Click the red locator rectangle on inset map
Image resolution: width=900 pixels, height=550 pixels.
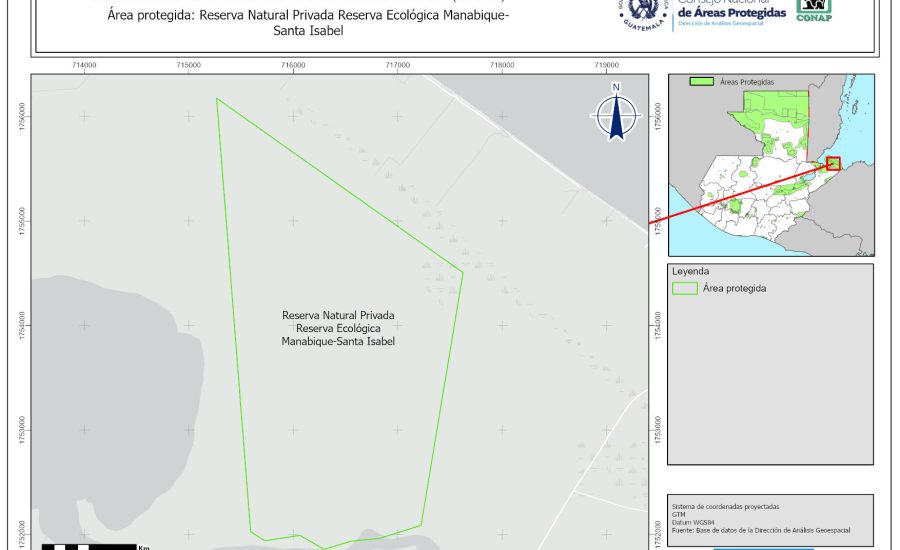pos(833,163)
